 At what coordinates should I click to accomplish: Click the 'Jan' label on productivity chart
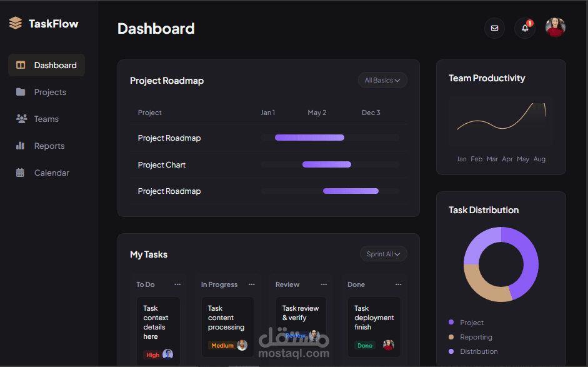tap(462, 159)
